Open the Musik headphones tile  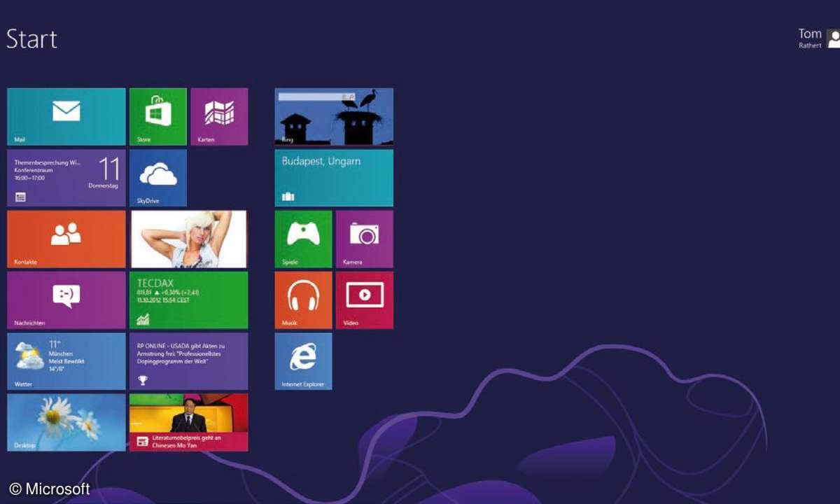click(x=303, y=300)
